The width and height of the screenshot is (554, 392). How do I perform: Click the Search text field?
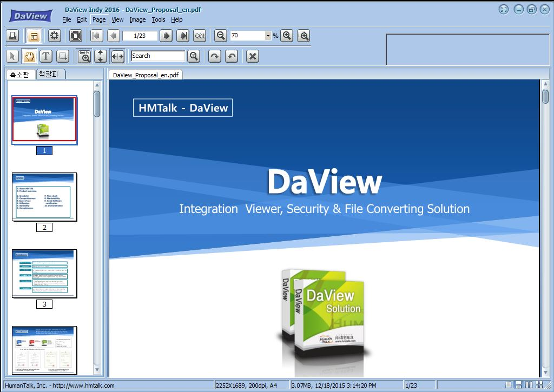(x=158, y=56)
